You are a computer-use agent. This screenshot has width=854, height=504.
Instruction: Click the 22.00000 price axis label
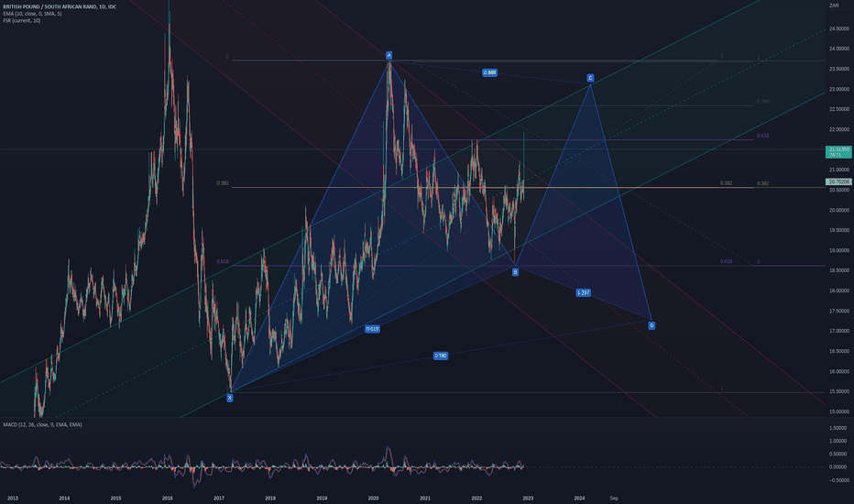839,129
